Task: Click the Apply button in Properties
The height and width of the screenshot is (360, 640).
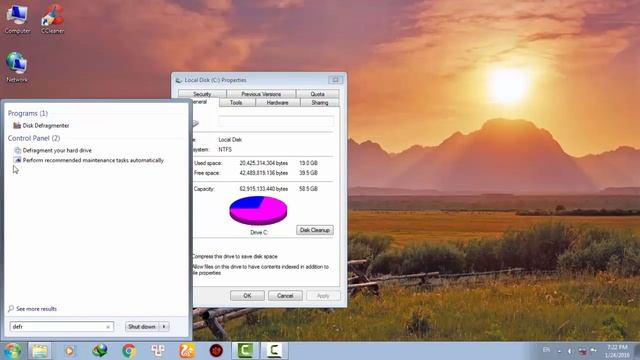Action: 323,296
